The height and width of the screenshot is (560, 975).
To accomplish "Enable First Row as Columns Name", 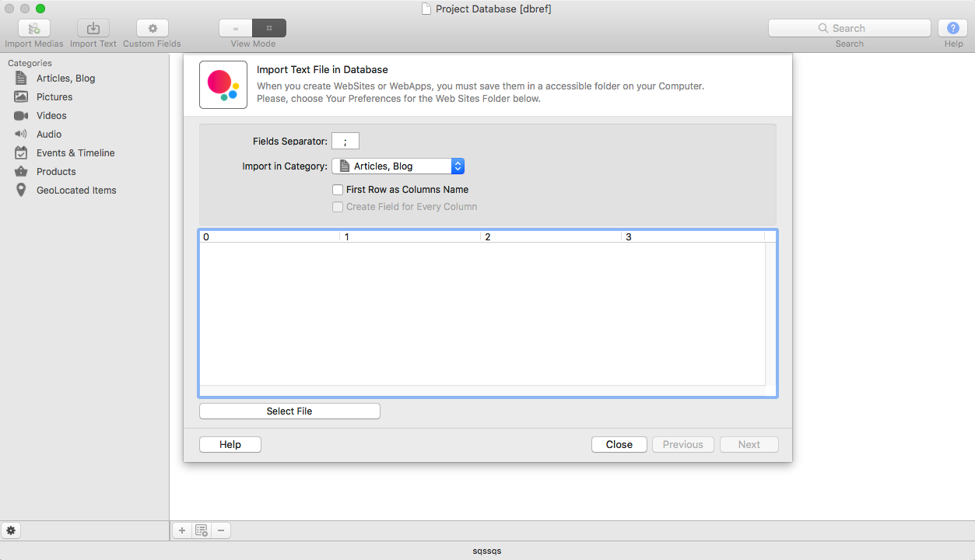I will tap(338, 190).
